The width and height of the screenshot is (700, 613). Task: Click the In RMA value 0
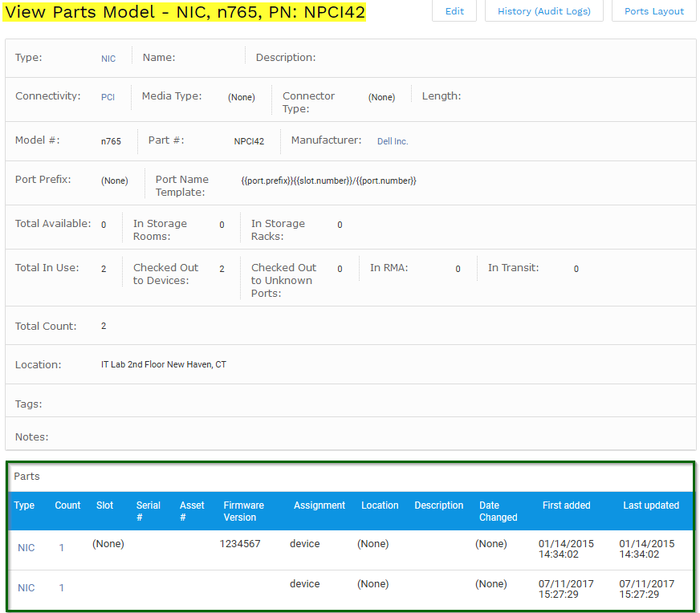[458, 269]
